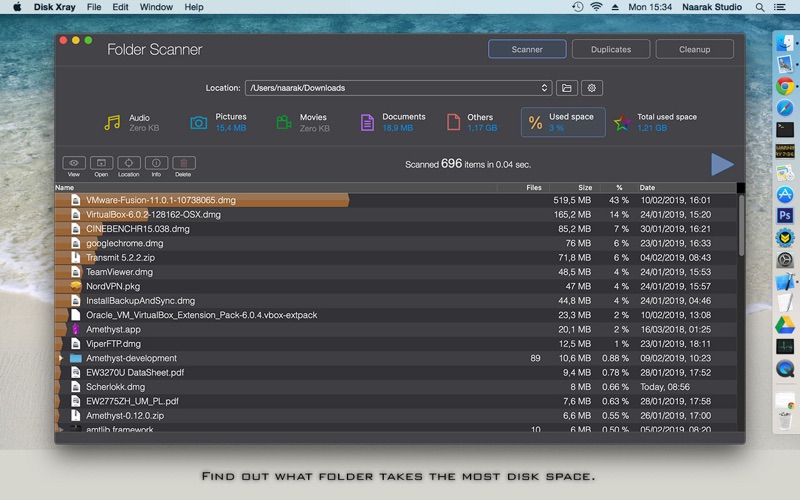Select Scherlokk.dmg file
This screenshot has width=800, height=500.
(395, 387)
